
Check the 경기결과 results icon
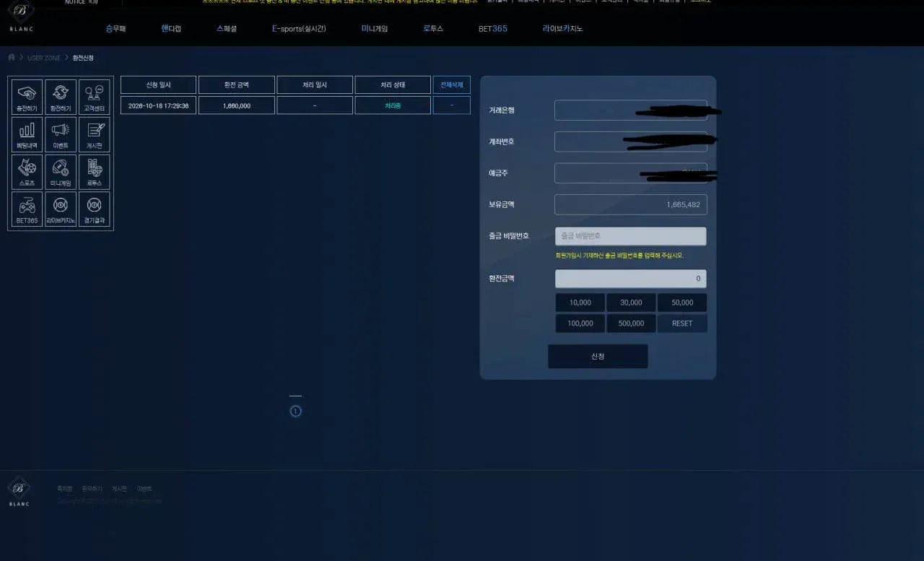click(x=95, y=209)
